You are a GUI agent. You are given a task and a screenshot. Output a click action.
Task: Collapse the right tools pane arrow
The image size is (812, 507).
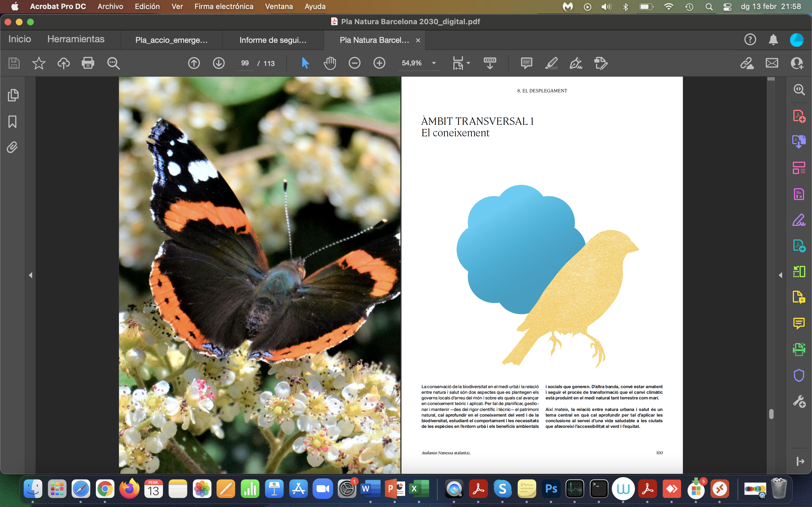[x=780, y=275]
